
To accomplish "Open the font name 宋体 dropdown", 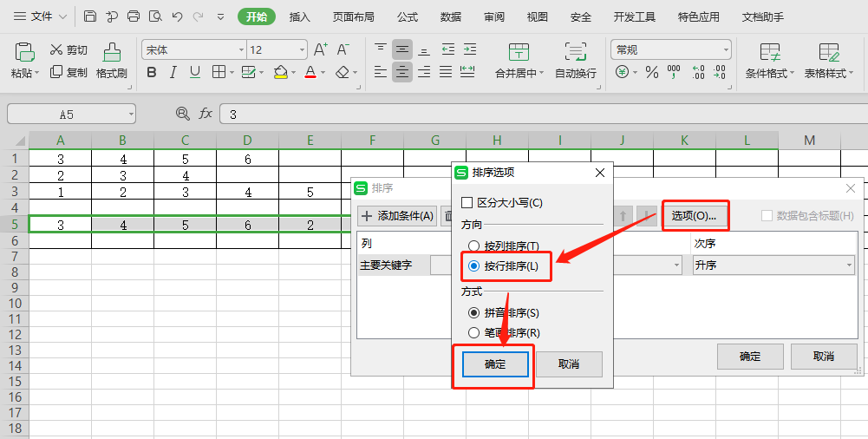I will click(241, 50).
